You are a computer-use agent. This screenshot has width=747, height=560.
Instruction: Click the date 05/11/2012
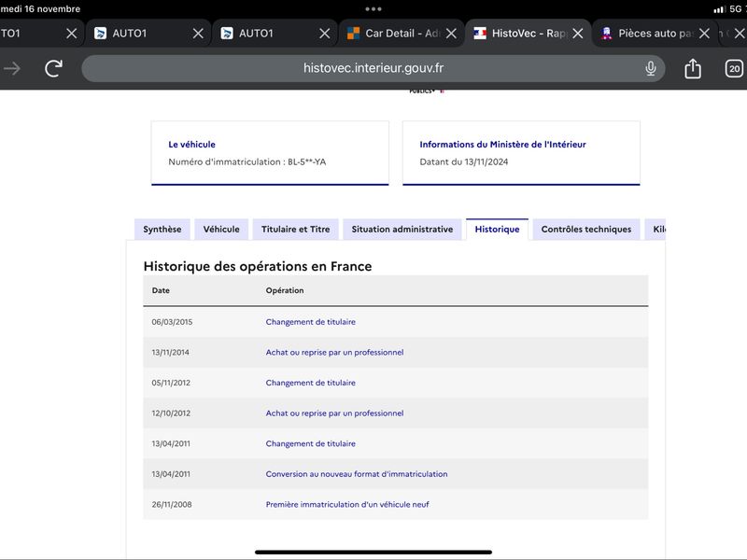point(171,383)
